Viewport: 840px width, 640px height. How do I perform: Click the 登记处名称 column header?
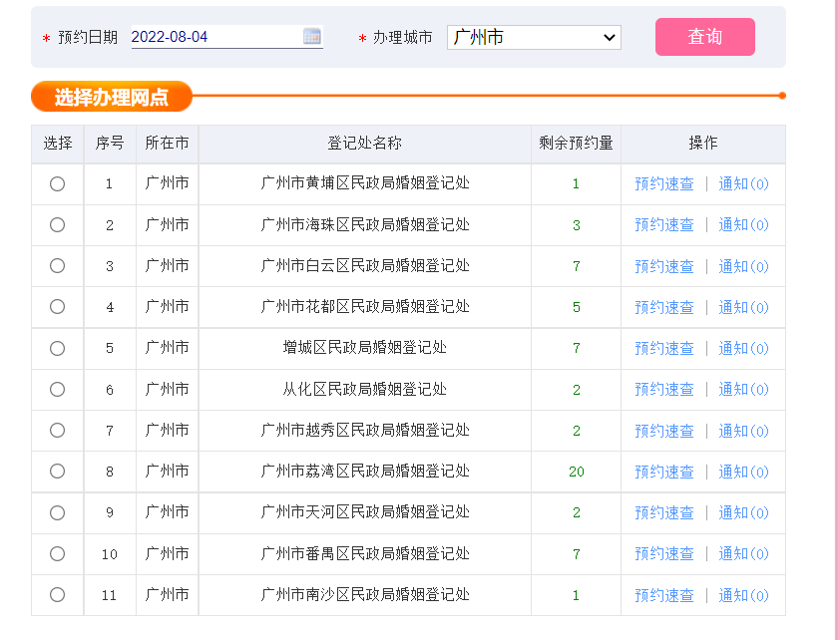click(364, 143)
